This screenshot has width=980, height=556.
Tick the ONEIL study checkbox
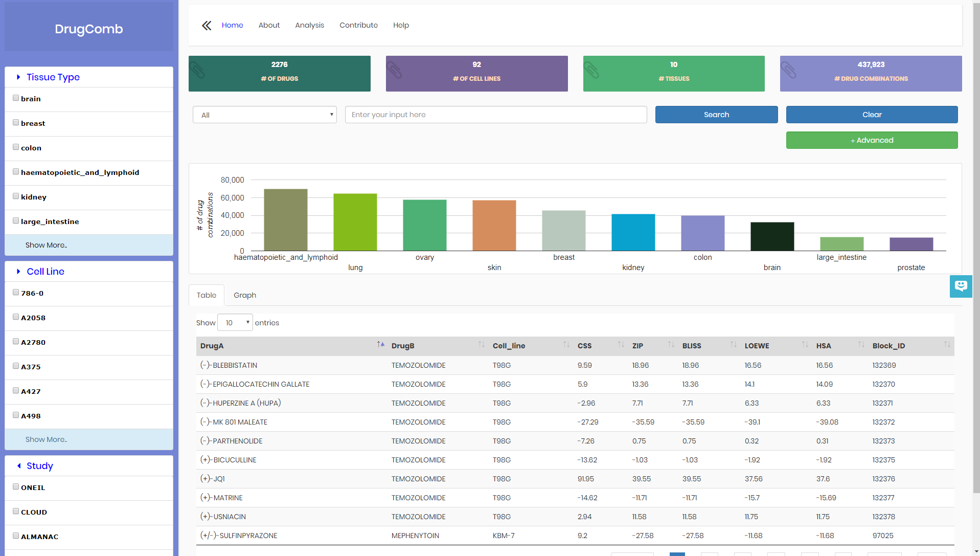16,487
